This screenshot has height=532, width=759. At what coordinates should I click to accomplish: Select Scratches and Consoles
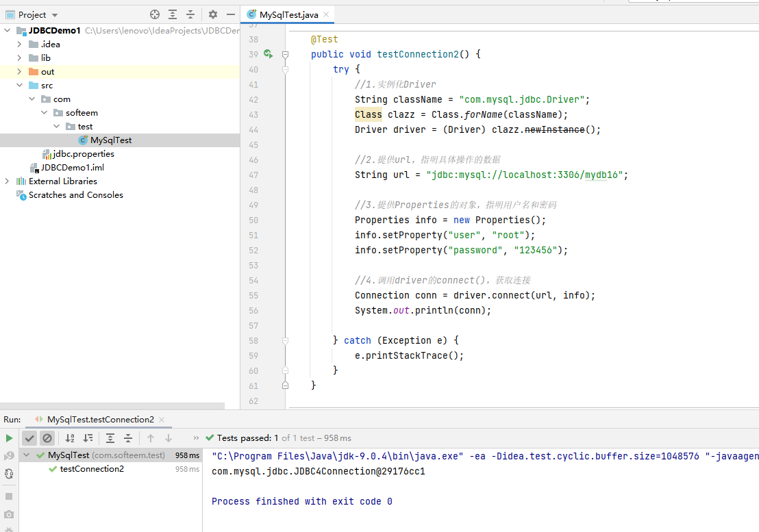coord(75,195)
